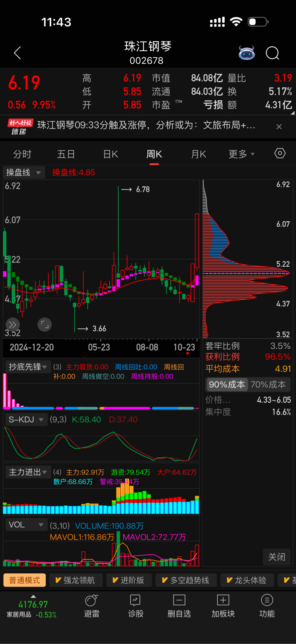Switch to 强龙领航 mode
This screenshot has height=644, width=296.
tap(76, 580)
